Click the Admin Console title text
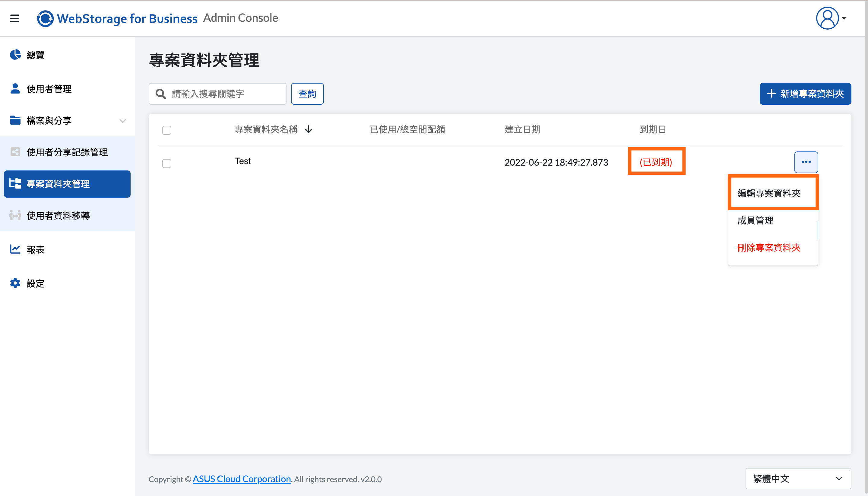868x496 pixels. pyautogui.click(x=240, y=18)
